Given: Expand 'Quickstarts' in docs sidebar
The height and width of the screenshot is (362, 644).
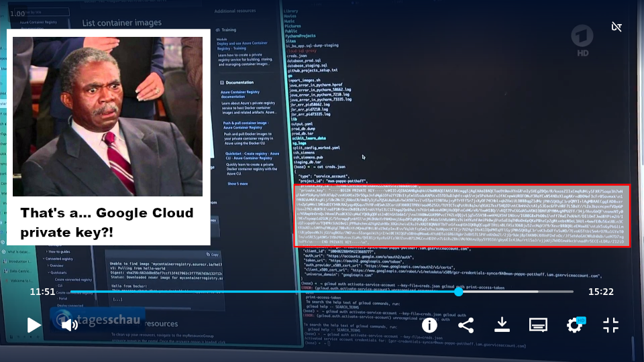Looking at the screenshot, I should click(x=57, y=273).
